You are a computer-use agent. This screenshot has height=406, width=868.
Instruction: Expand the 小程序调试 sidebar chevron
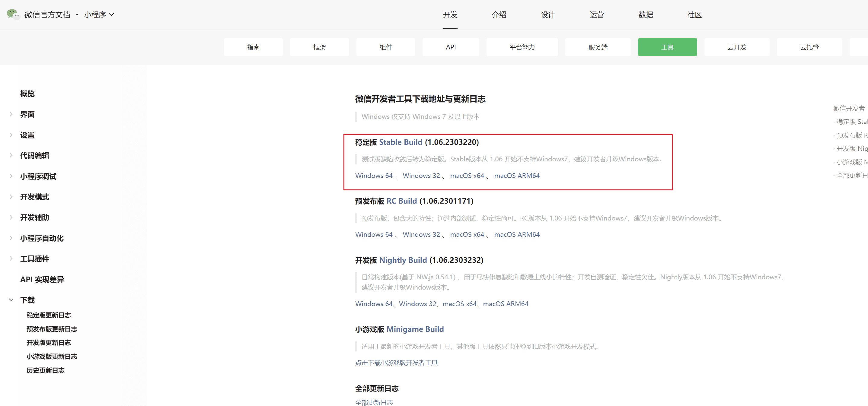pyautogui.click(x=11, y=176)
